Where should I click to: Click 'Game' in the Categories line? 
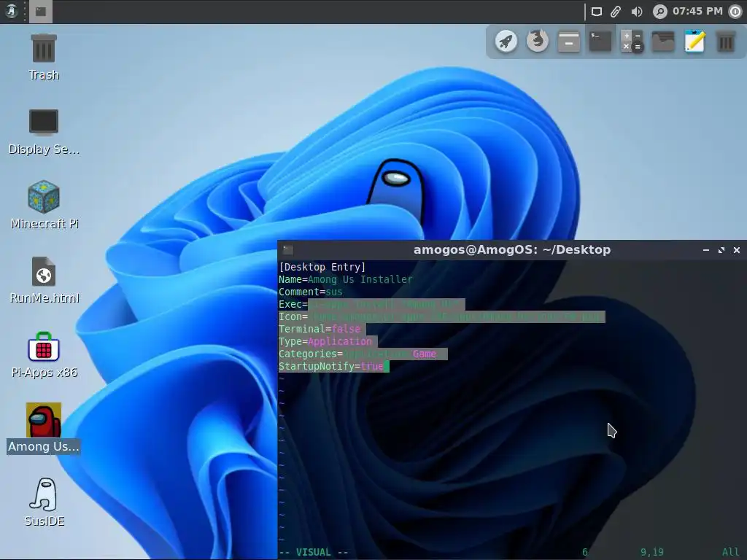pos(425,354)
